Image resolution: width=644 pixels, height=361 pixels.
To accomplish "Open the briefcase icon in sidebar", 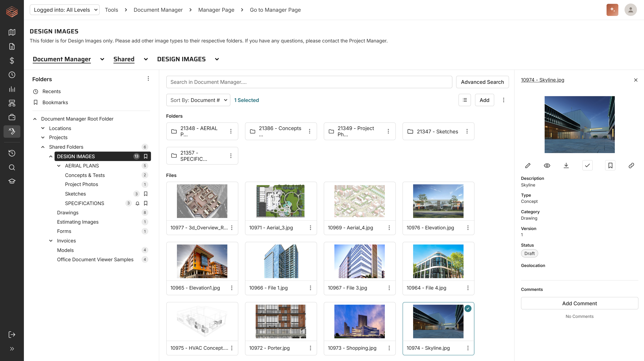I will pos(12,117).
